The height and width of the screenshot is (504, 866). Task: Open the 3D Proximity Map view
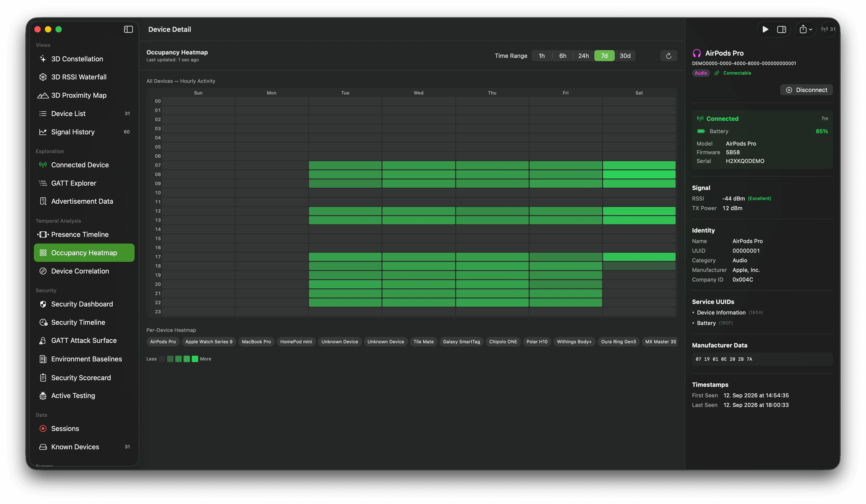84,95
